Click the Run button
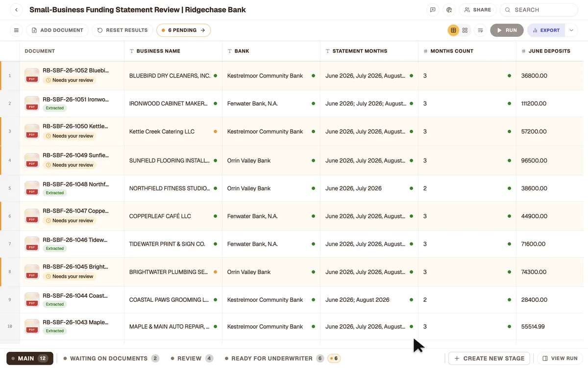588x368 pixels. click(x=507, y=30)
